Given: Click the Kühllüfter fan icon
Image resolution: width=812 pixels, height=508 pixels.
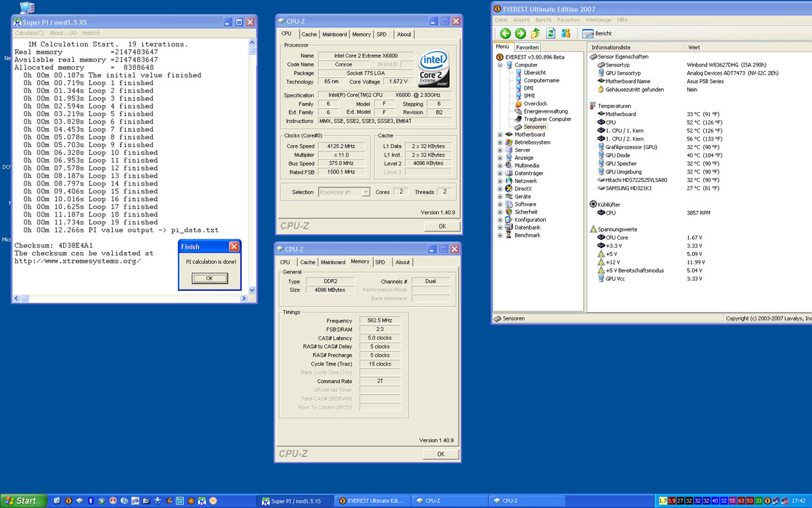Looking at the screenshot, I should click(593, 204).
